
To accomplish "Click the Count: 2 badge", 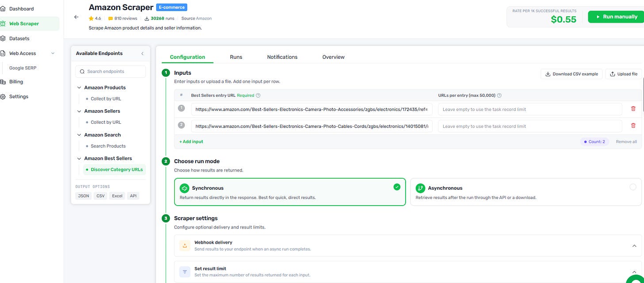I will 595,141.
